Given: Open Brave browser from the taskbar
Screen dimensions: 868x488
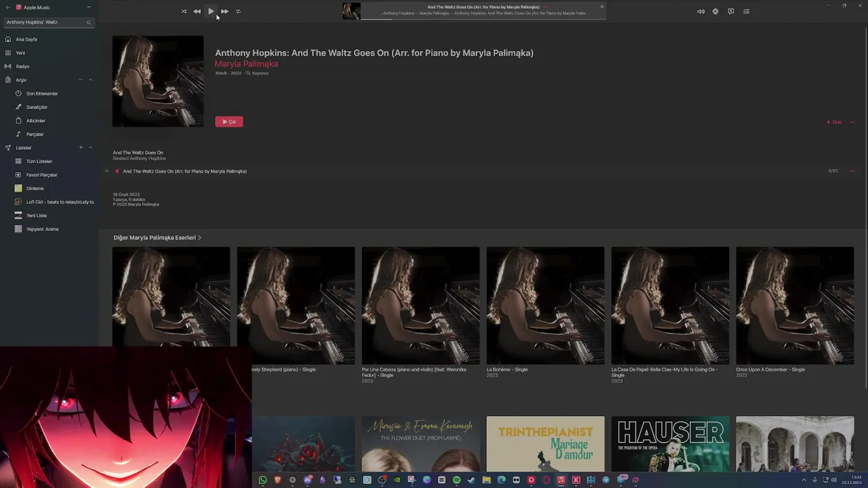Looking at the screenshot, I should tap(277, 480).
